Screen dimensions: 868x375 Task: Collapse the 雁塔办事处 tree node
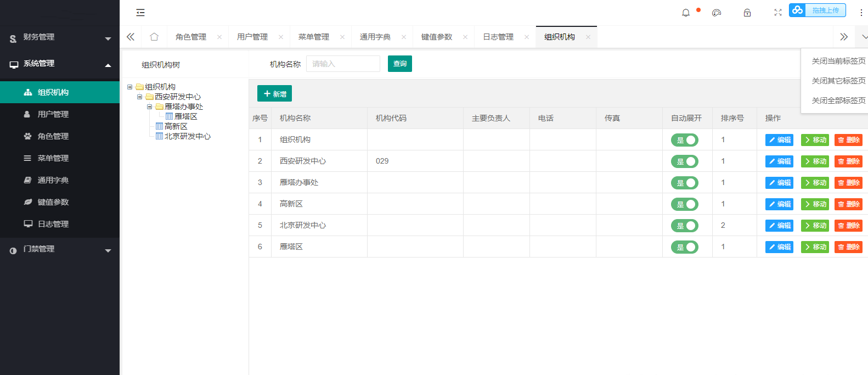point(149,107)
